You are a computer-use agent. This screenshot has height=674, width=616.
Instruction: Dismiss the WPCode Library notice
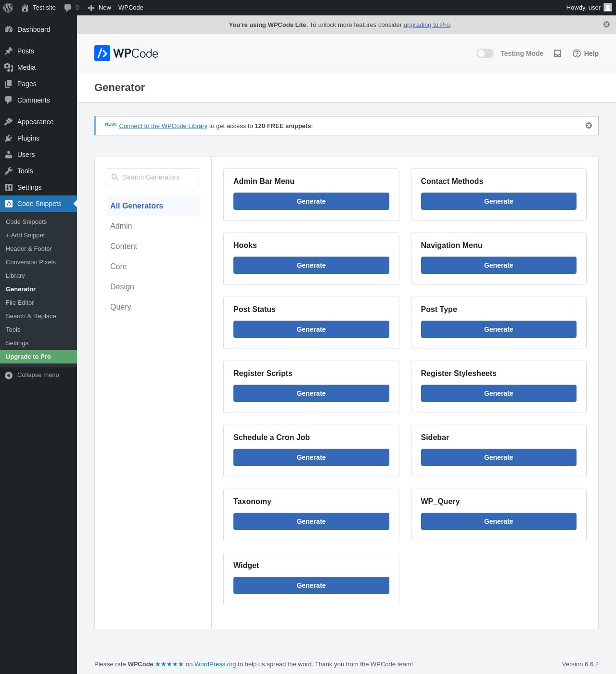pos(589,126)
